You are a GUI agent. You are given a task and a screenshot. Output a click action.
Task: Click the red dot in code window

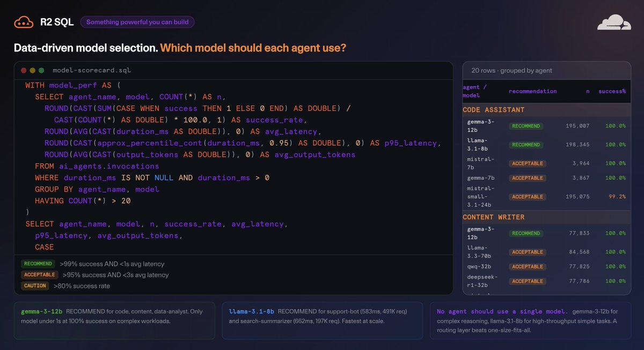point(24,70)
